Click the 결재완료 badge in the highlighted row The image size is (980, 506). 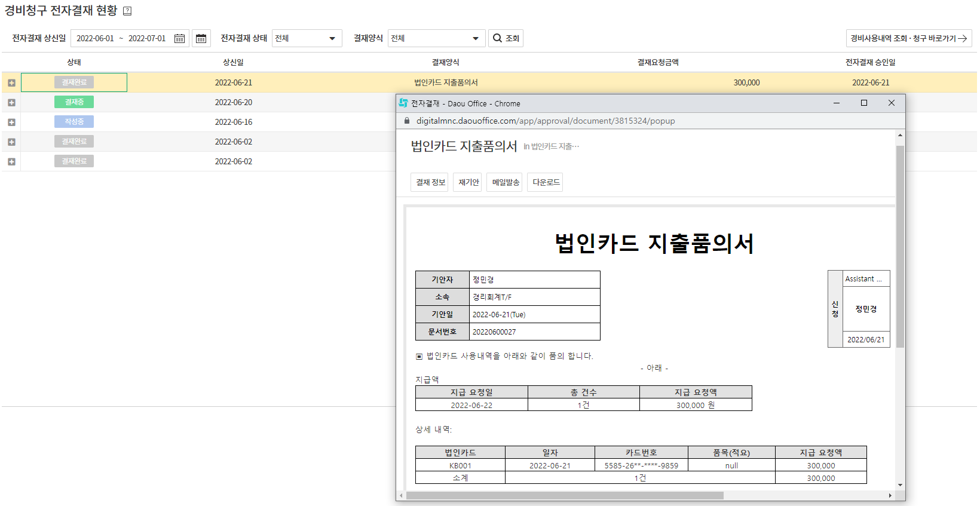click(74, 82)
